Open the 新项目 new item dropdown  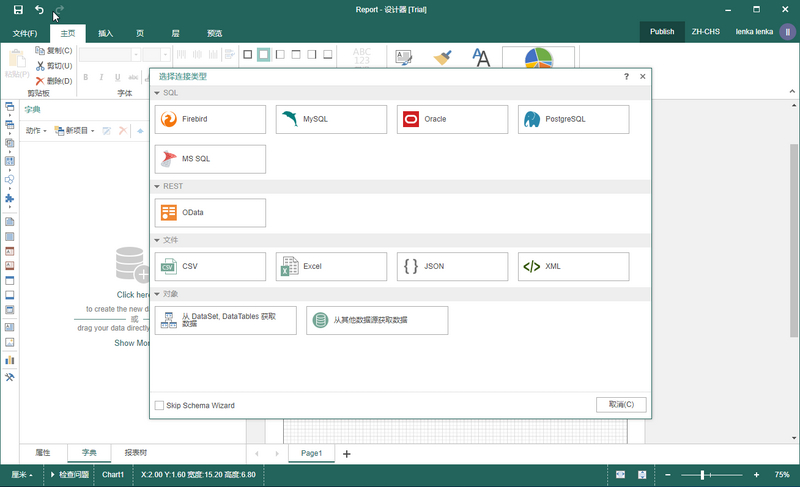(74, 131)
